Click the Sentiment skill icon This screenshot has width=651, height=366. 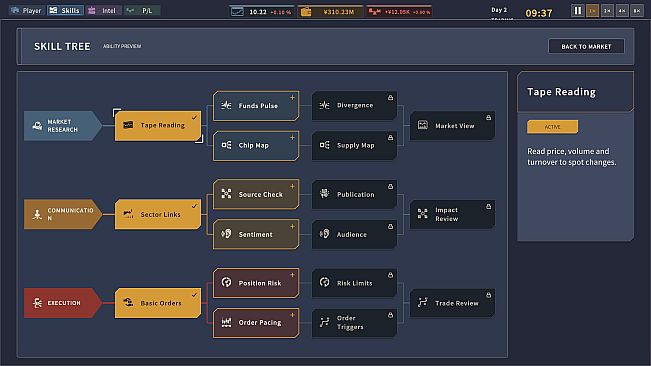(x=226, y=234)
